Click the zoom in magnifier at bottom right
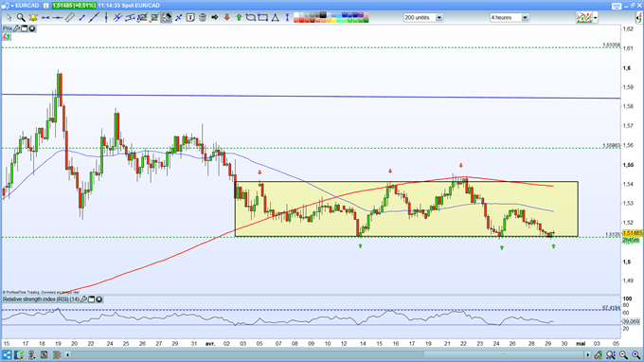This screenshot has width=644, height=362. point(636,354)
